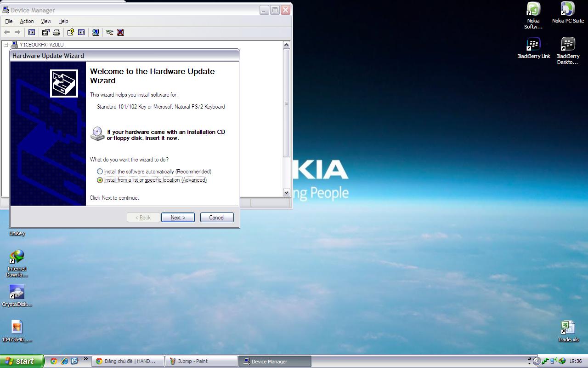Show hidden system tray icons arrow
Viewport: 588px width, 368px height.
tap(536, 361)
